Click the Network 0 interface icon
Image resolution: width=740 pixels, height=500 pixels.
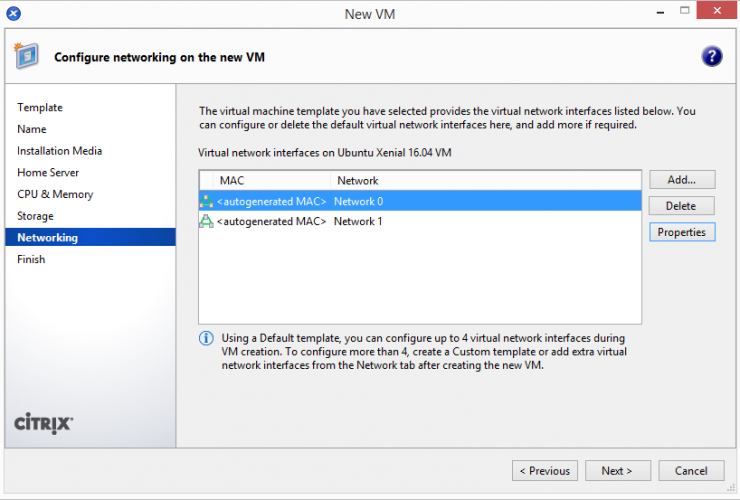tap(207, 201)
